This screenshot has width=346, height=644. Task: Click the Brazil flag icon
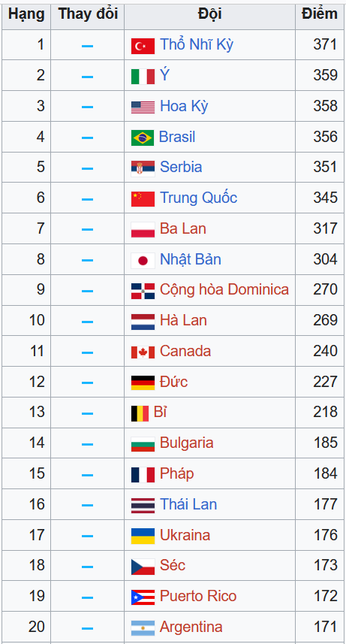coord(143,138)
